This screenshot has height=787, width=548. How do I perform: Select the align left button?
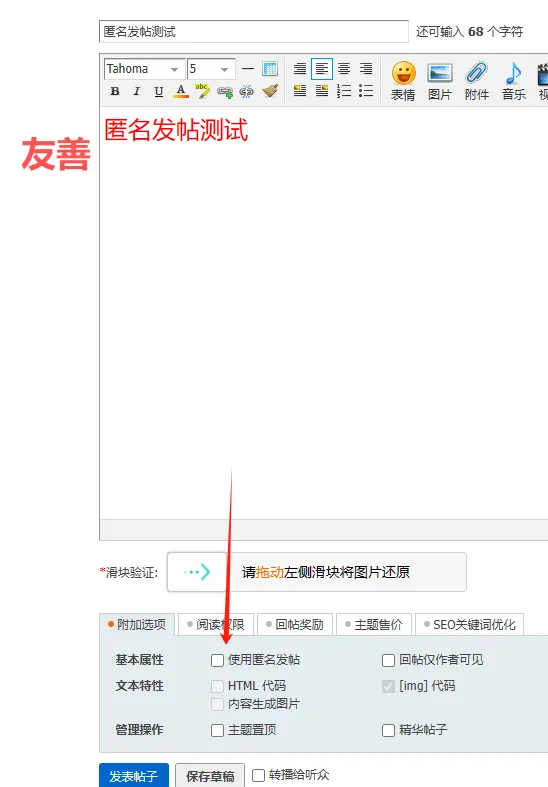click(x=322, y=69)
